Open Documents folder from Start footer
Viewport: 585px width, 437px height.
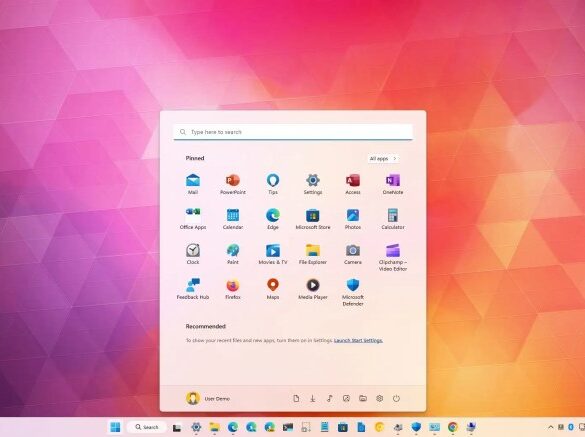pos(296,399)
